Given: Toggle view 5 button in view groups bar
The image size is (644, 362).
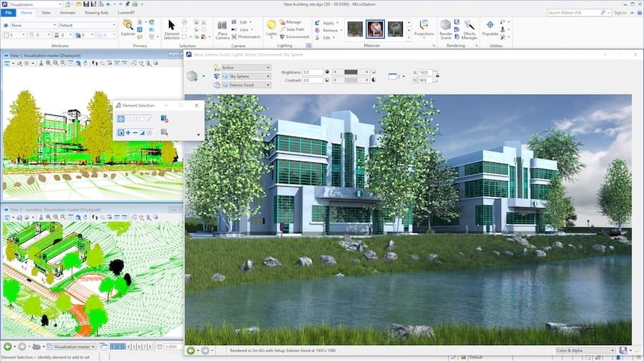Looking at the screenshot, I should pos(134,347).
